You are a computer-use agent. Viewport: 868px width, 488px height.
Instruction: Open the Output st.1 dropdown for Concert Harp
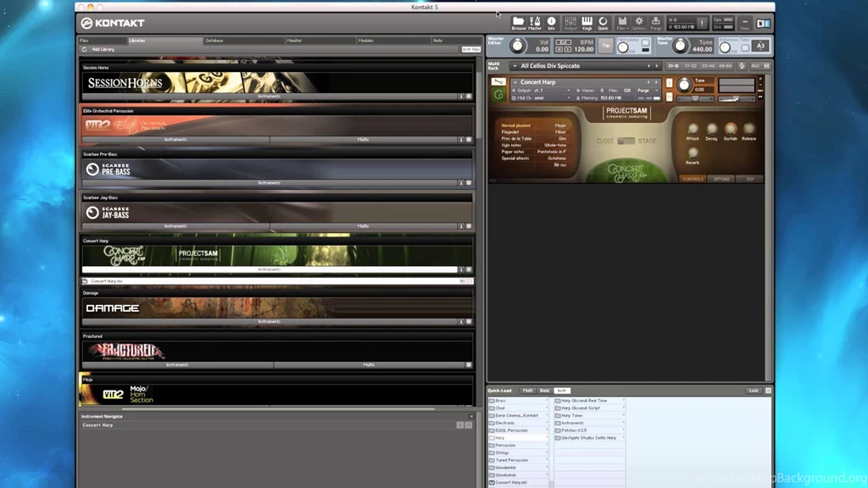569,91
